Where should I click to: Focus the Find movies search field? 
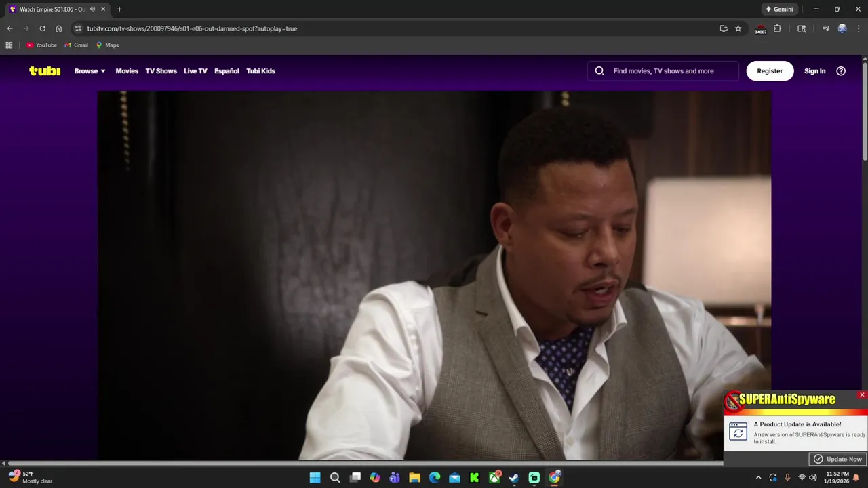click(x=663, y=70)
